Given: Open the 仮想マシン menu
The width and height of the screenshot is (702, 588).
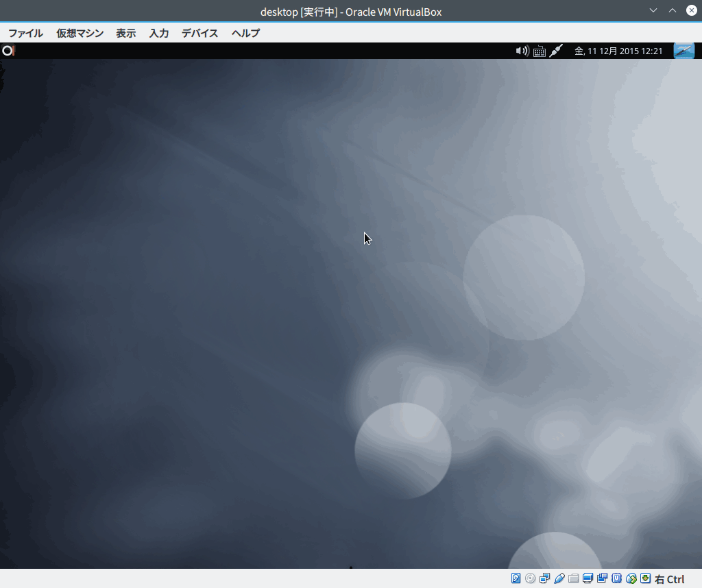Looking at the screenshot, I should [80, 33].
